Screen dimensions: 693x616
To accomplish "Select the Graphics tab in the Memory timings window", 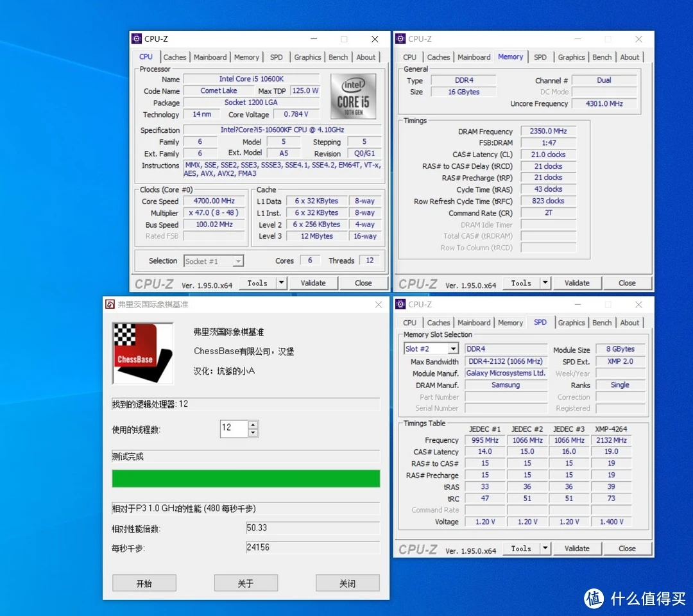I will point(571,57).
